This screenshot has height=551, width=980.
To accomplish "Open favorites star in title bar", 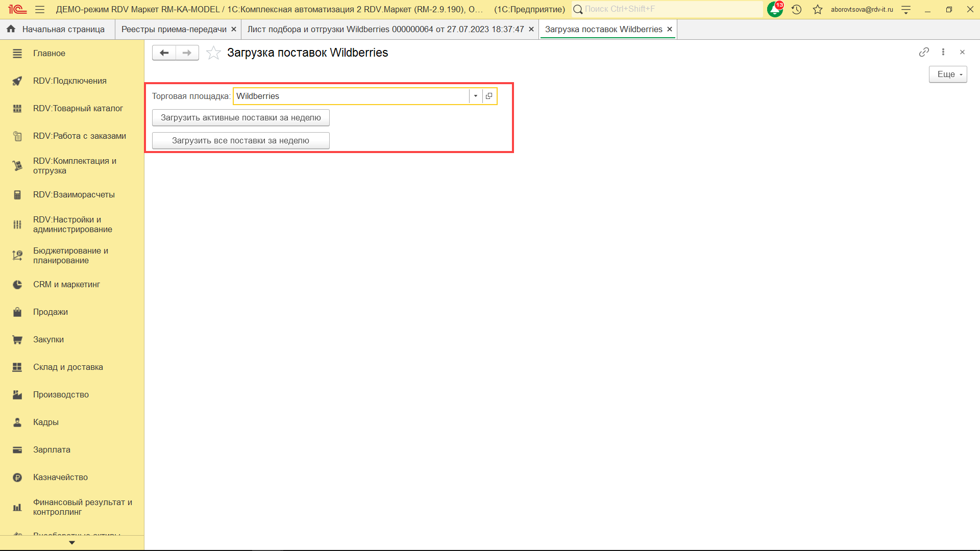I will pyautogui.click(x=818, y=9).
